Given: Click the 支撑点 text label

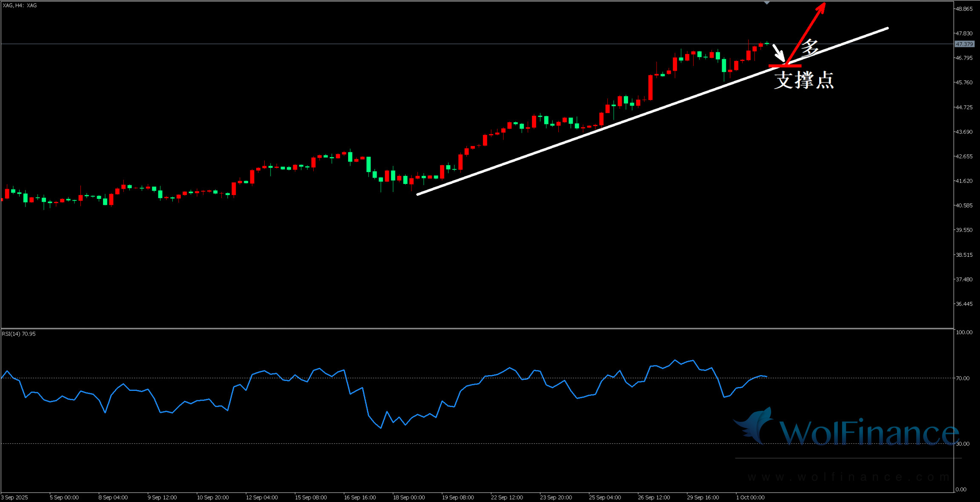Looking at the screenshot, I should (x=803, y=80).
